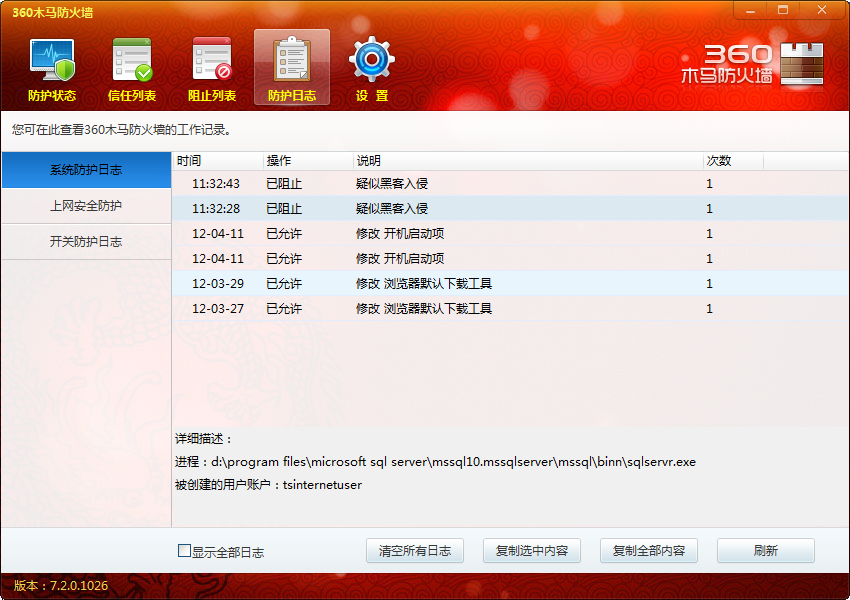Viewport: 850px width, 600px height.
Task: Open the 信任列表 trust list icon
Action: [x=132, y=68]
